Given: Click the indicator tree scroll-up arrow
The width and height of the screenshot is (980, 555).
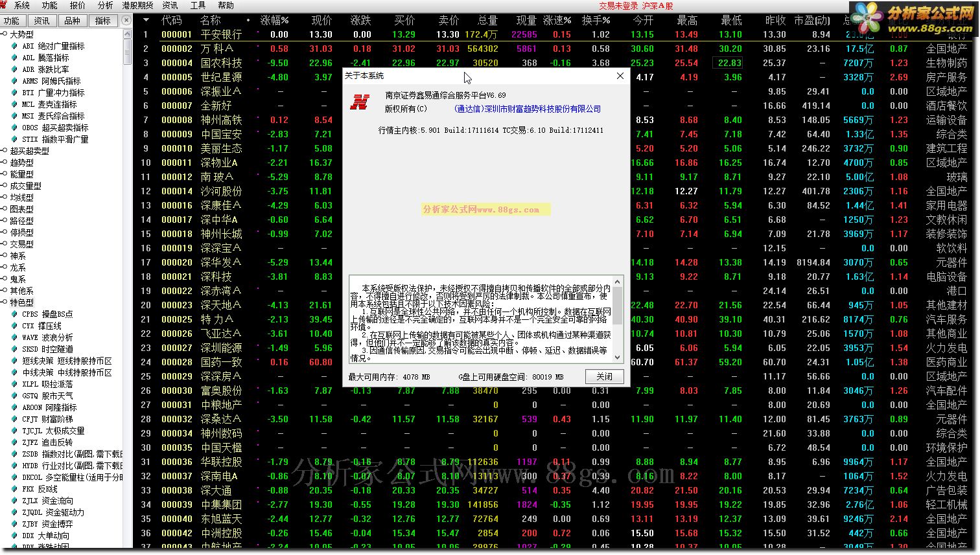Looking at the screenshot, I should pyautogui.click(x=127, y=34).
